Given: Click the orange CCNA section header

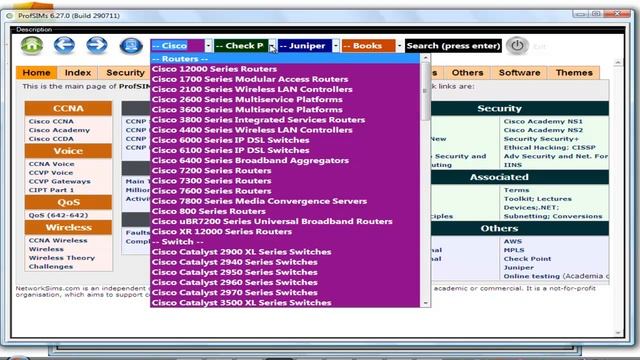Looking at the screenshot, I should pyautogui.click(x=68, y=109).
